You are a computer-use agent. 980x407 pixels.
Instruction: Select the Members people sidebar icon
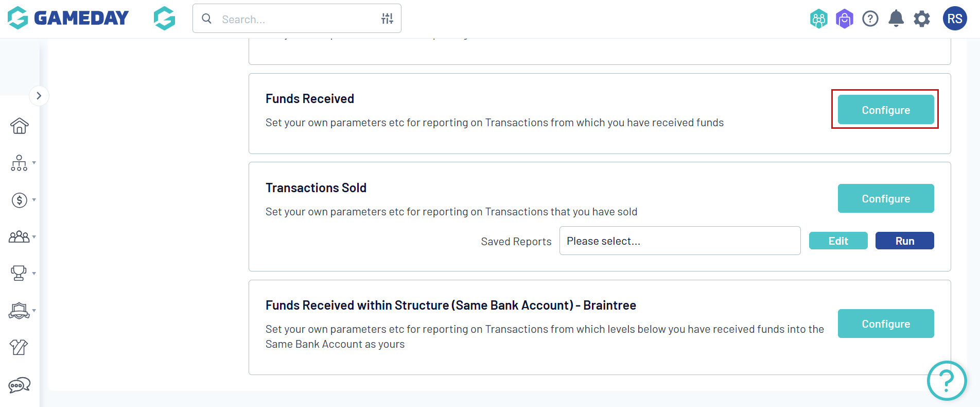[19, 237]
